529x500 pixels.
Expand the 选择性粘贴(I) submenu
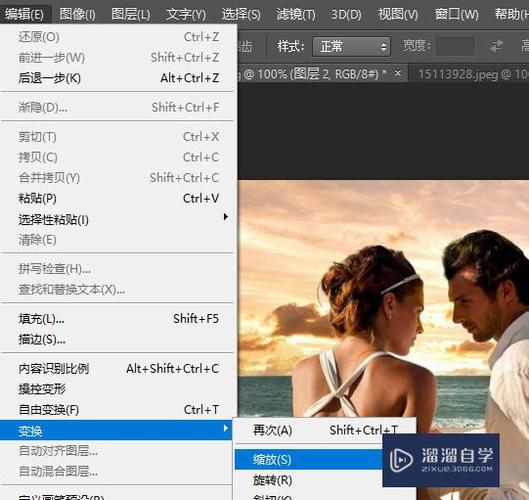coord(118,219)
